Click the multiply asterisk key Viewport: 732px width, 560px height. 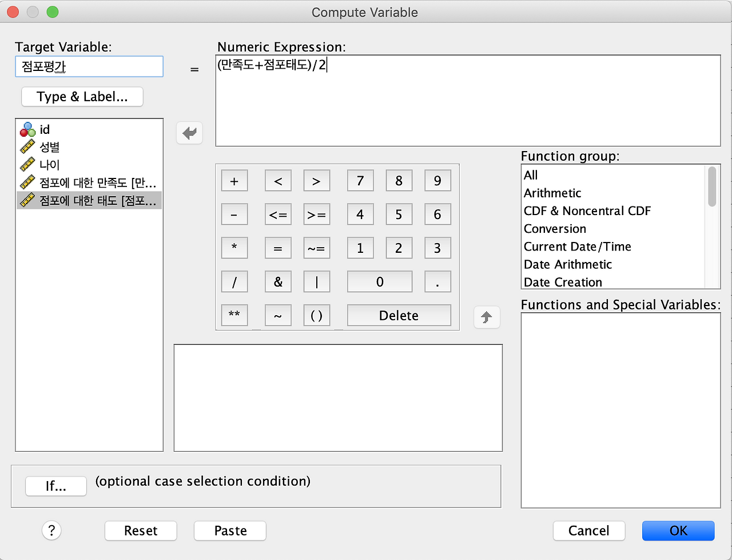[234, 248]
